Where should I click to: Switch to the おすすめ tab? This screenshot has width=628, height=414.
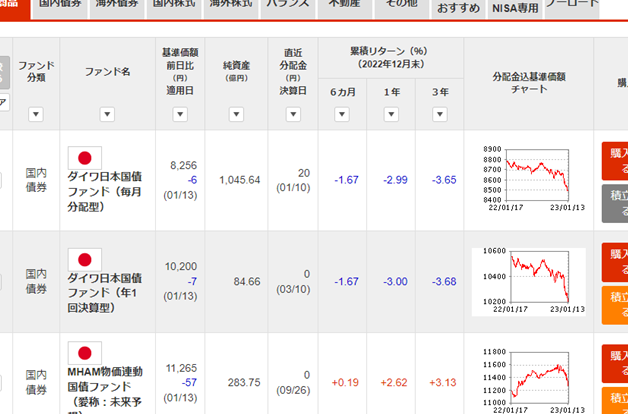click(458, 8)
